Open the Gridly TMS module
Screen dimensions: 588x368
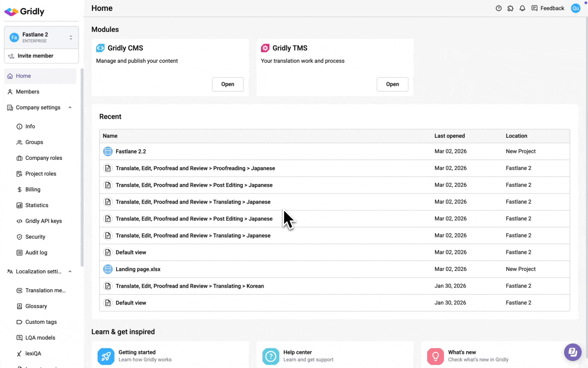[392, 84]
